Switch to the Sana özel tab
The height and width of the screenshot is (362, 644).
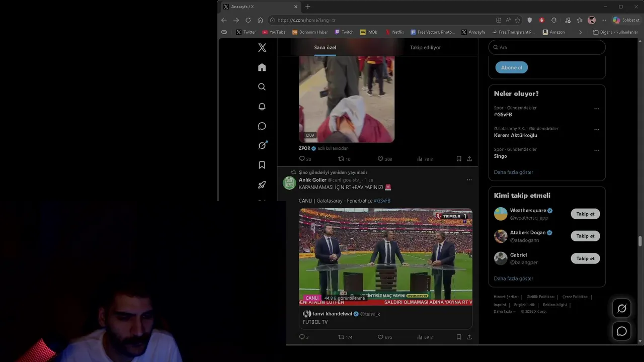click(x=325, y=47)
